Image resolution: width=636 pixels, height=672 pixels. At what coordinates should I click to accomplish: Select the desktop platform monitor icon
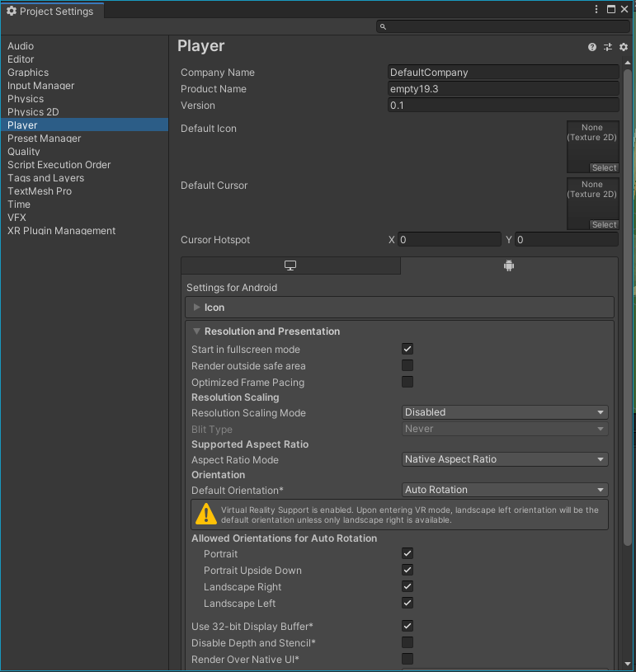pos(290,266)
